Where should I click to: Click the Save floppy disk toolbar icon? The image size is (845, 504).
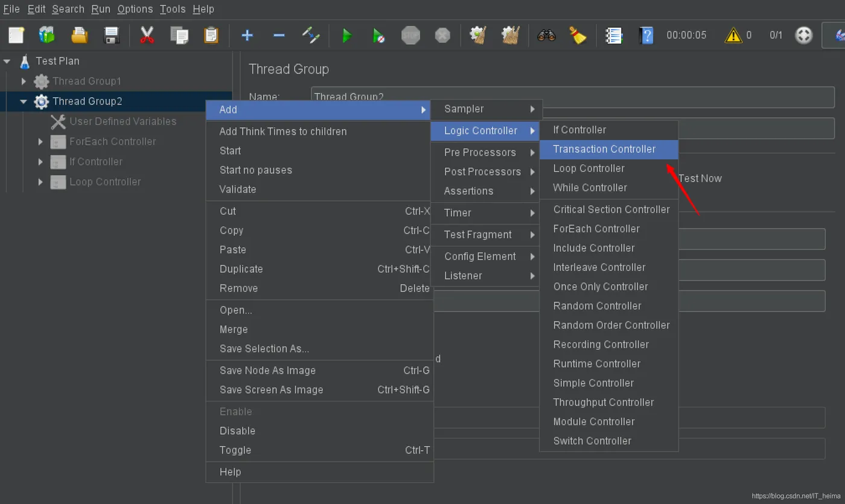[112, 36]
